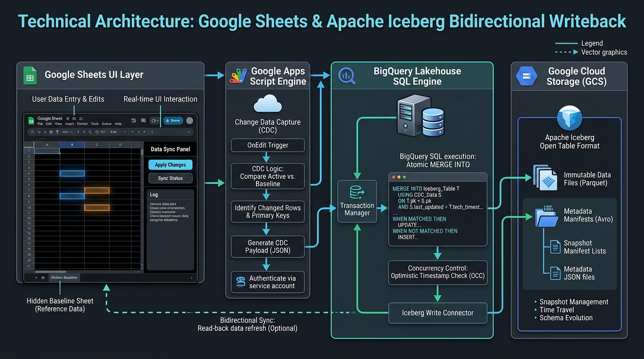Viewport: 644px width, 359px height.
Task: Click the Apply Changes button
Action: pyautogui.click(x=170, y=165)
